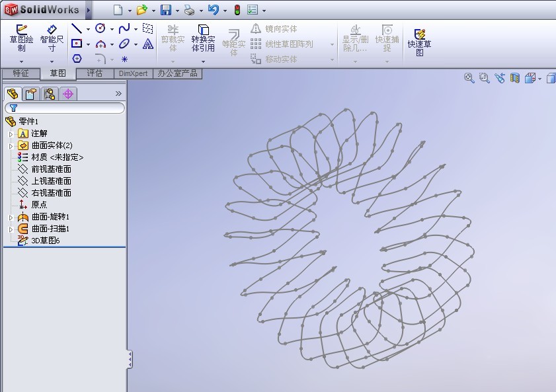Select 原点 origin item
The width and height of the screenshot is (556, 392).
tap(32, 204)
